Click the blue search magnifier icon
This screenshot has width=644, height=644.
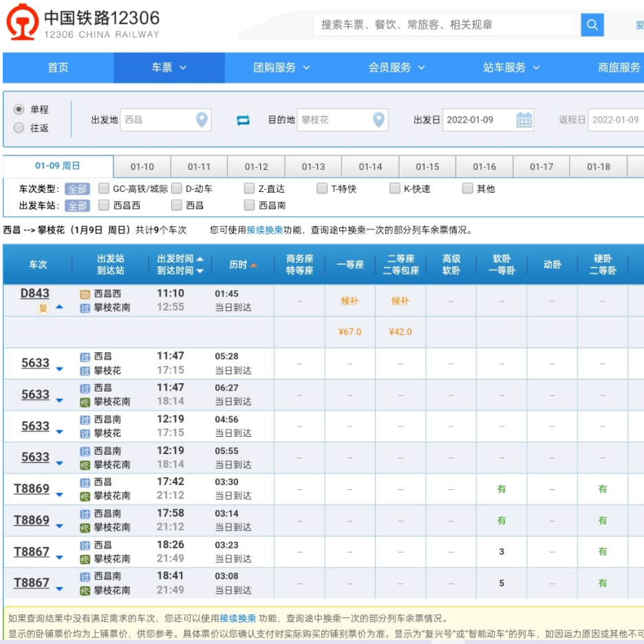click(592, 25)
